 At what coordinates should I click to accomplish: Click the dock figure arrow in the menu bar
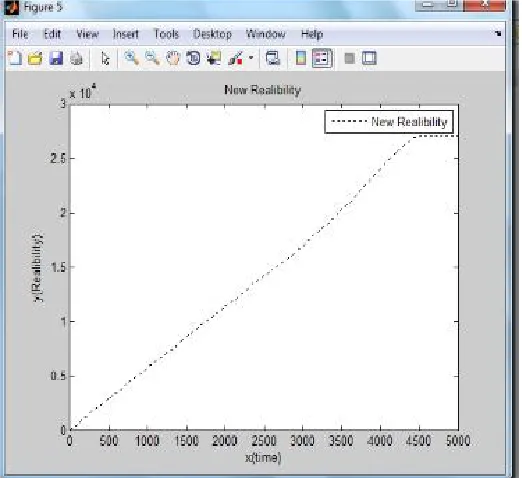point(498,34)
